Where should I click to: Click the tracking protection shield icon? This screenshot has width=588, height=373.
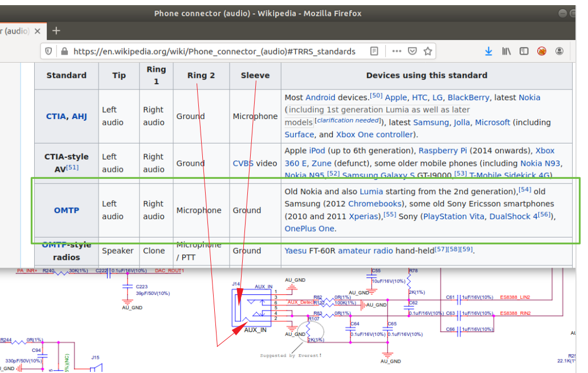click(48, 51)
